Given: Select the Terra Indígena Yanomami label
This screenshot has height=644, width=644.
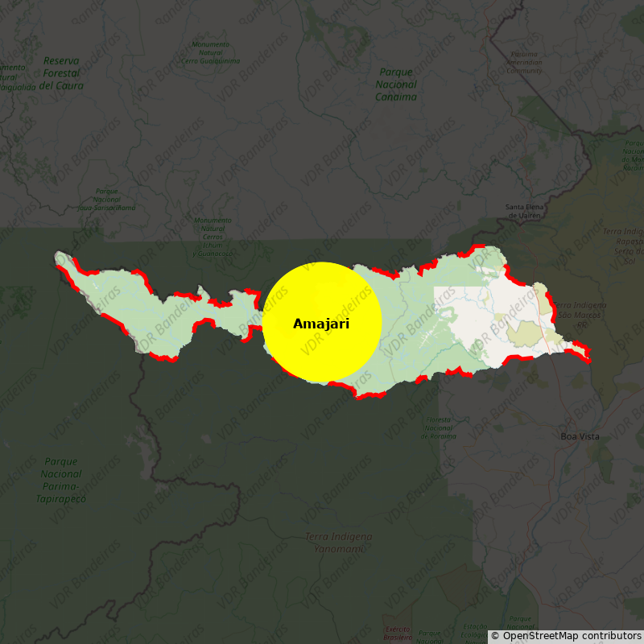Looking at the screenshot, I should (338, 543).
